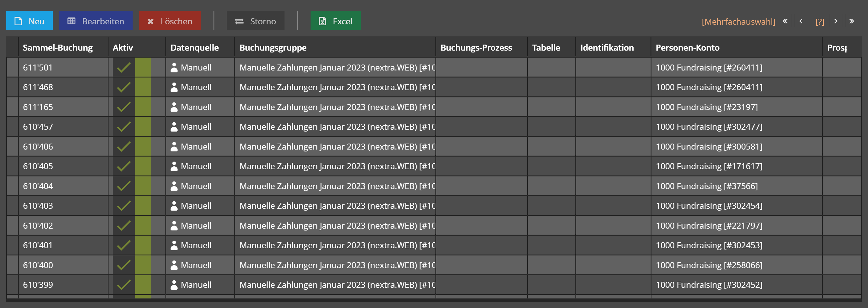Toggle Aktiv checkmark for booking 610'457

coord(124,127)
